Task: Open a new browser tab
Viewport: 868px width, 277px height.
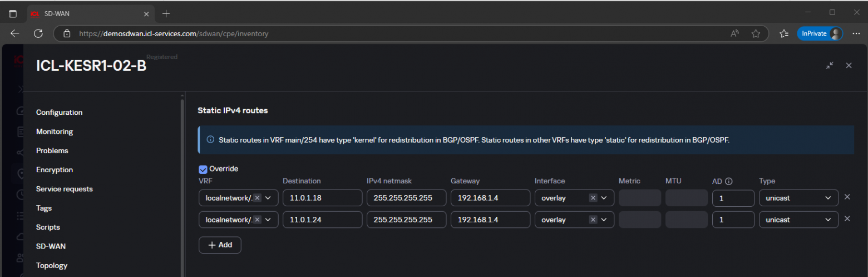Action: [166, 13]
